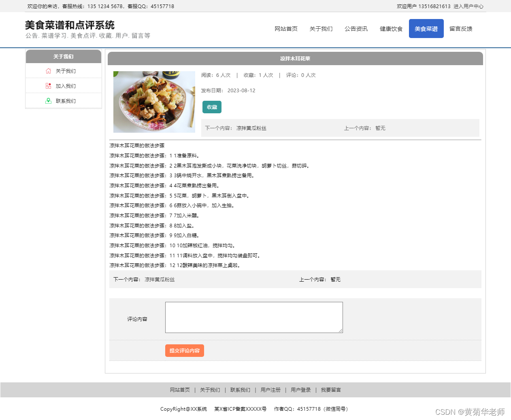Select the highlighted 美食菜谱 nav tab
The width and height of the screenshot is (511, 420).
[426, 29]
